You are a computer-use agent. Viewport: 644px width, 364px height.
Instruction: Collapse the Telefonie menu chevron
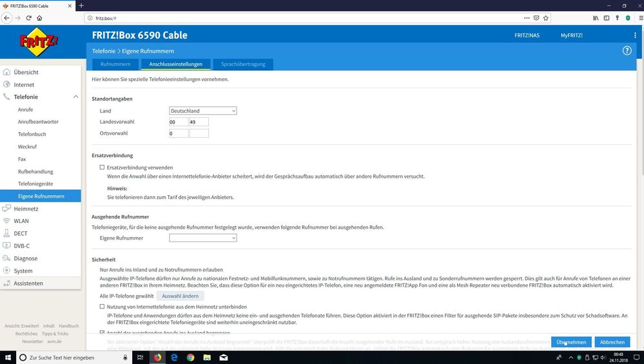[75, 97]
